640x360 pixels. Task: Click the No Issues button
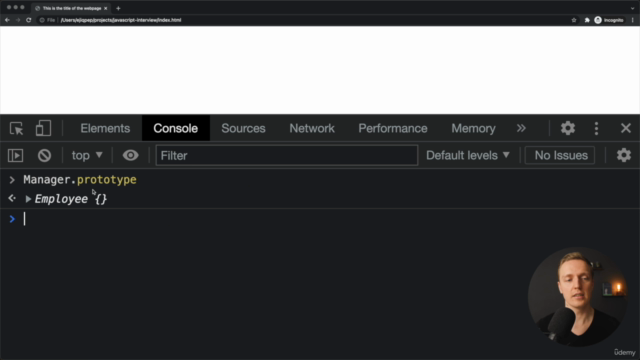pos(560,156)
